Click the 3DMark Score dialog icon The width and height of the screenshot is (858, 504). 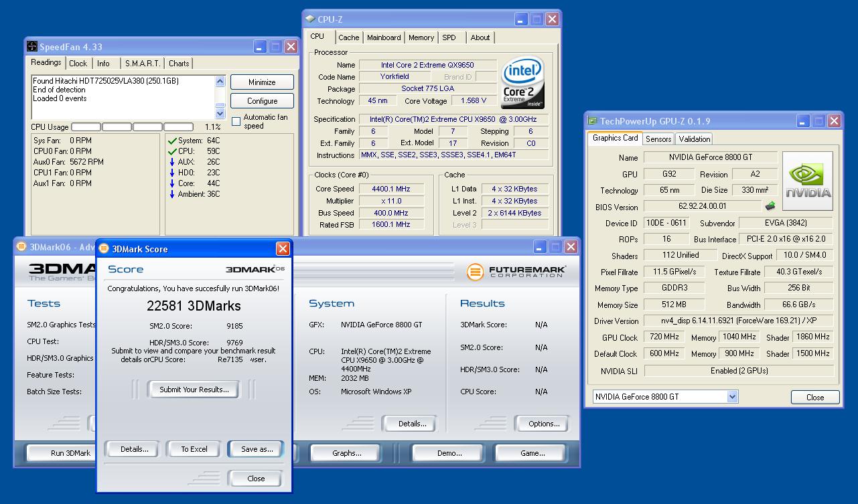104,248
